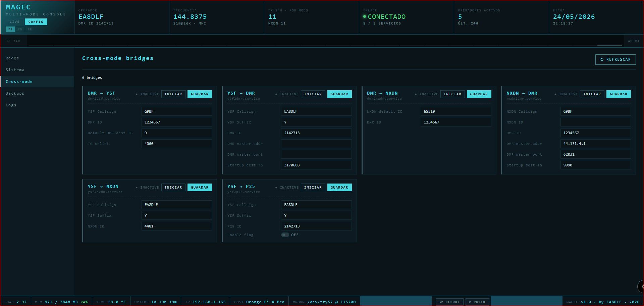
Task: Edit YSF Callsign field in YSF → P25
Action: 316,205
